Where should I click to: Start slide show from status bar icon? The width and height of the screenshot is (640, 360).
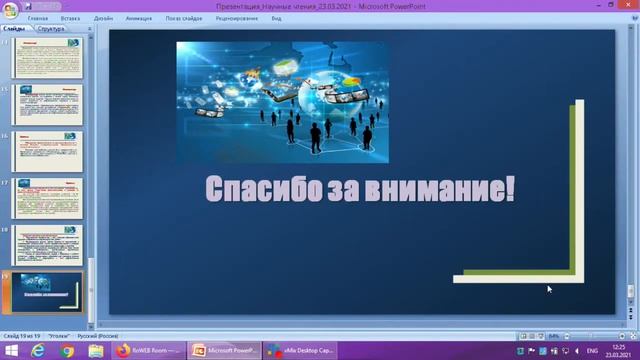541,336
